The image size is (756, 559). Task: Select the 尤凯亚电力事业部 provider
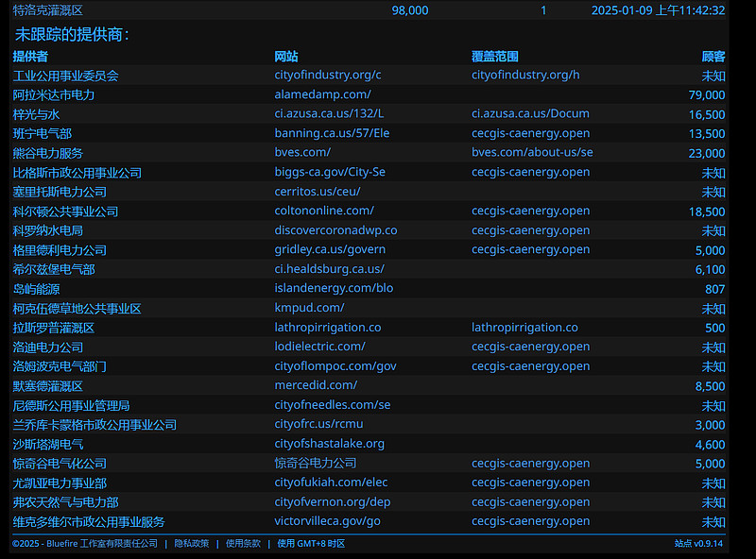60,483
